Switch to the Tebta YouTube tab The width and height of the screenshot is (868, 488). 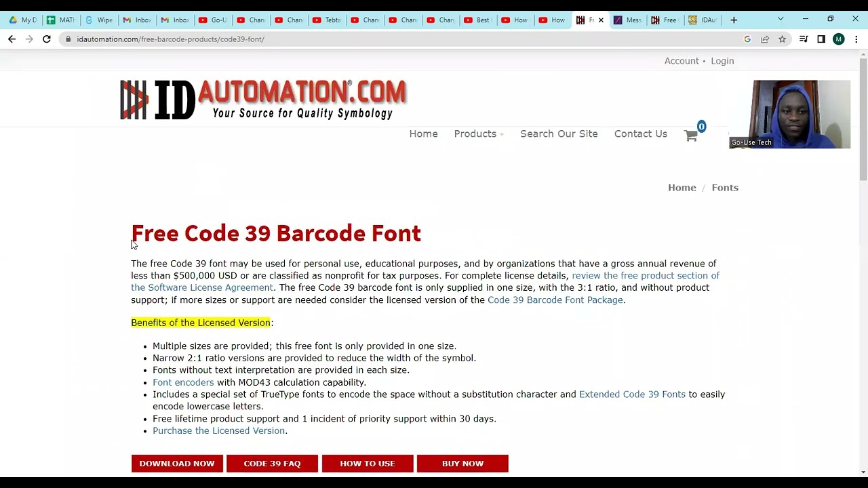coord(326,20)
